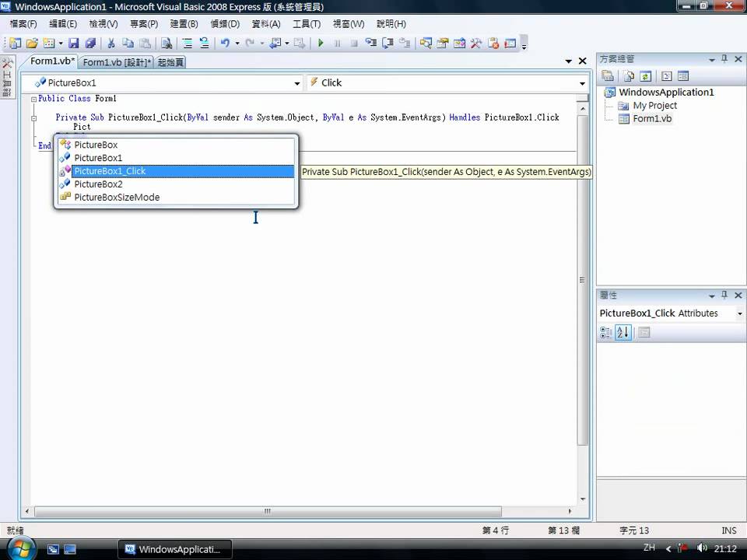Select Form1.vb in Solution Explorer
The image size is (747, 560).
652,118
